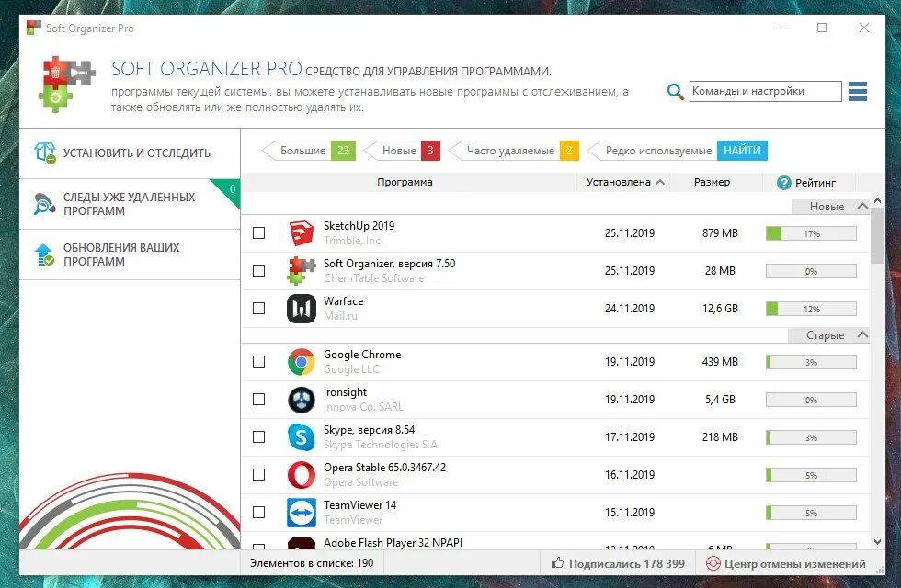Check the Soft Organizer 7.50 checkbox
The image size is (901, 588).
pos(258,270)
